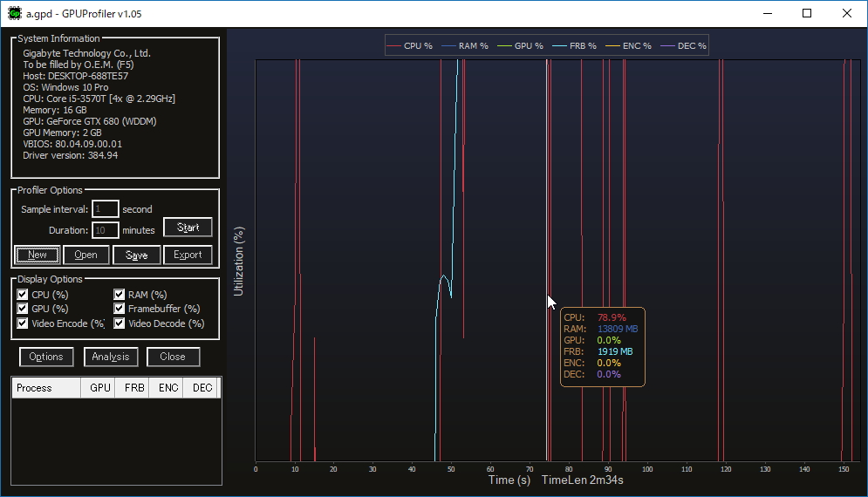Screen dimensions: 868x497
Task: Click the Save button
Action: coord(137,255)
